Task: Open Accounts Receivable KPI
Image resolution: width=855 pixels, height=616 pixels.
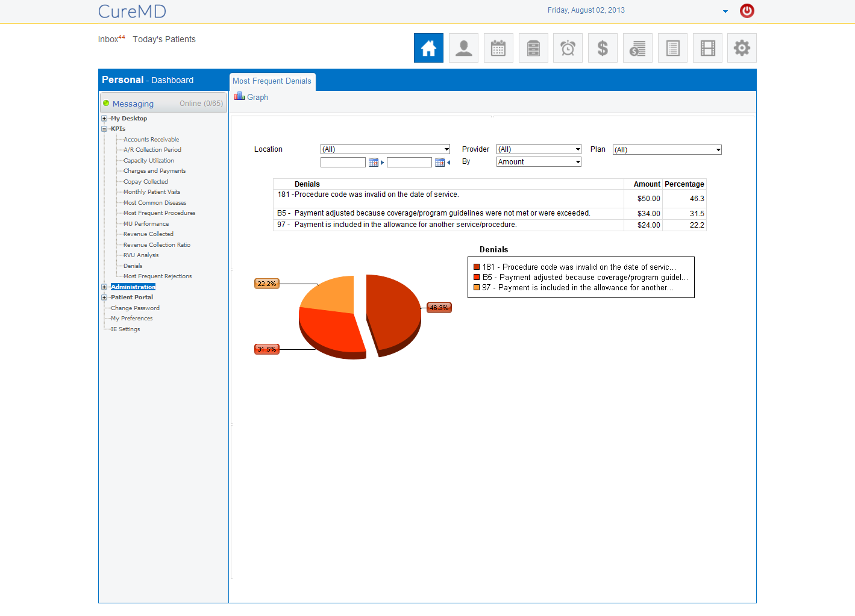Action: [x=151, y=140]
